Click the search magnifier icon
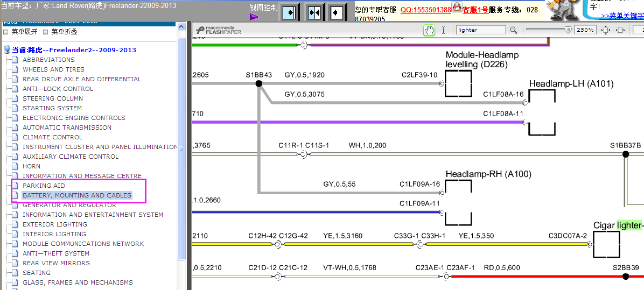 click(x=513, y=30)
